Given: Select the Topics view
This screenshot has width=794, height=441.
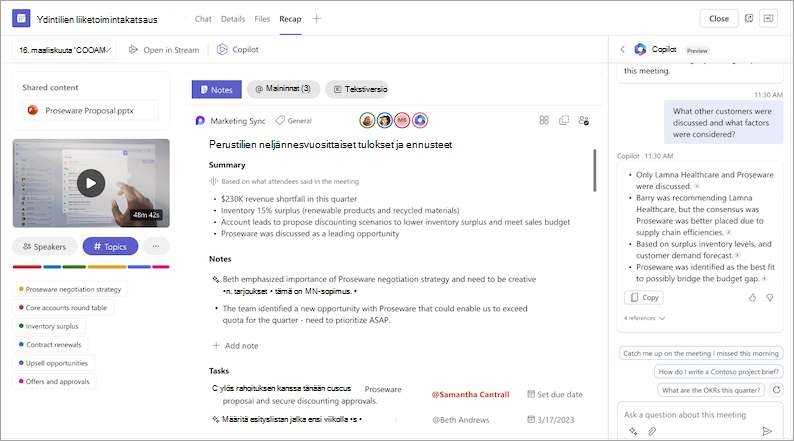Looking at the screenshot, I should tap(110, 247).
